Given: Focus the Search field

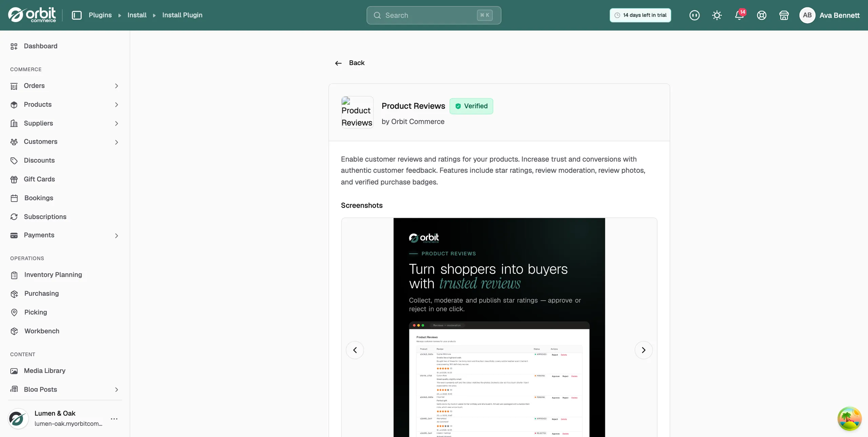Looking at the screenshot, I should pyautogui.click(x=434, y=15).
